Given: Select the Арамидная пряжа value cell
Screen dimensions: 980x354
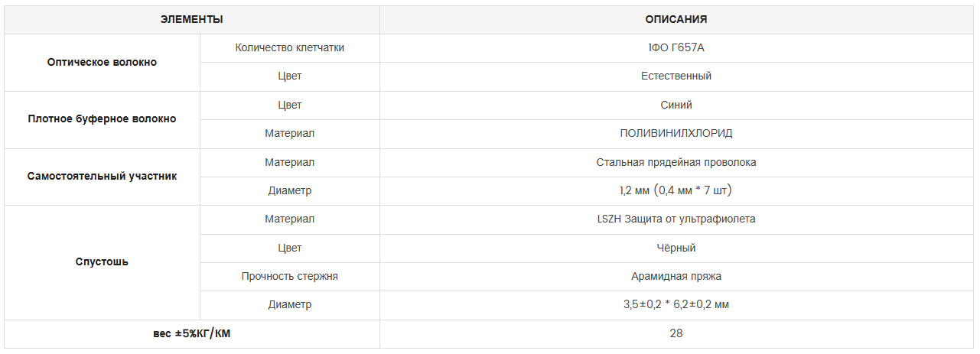Looking at the screenshot, I should point(676,277).
